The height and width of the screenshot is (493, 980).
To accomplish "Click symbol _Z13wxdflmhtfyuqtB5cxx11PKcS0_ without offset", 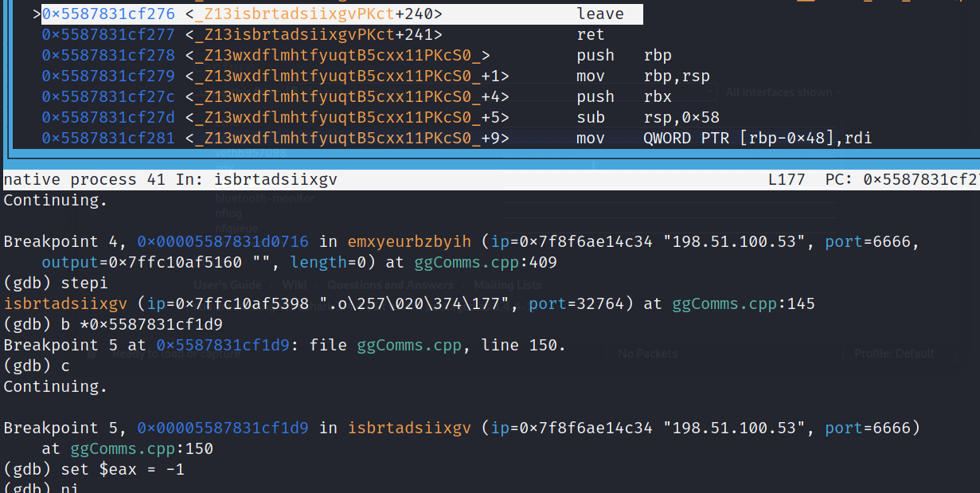I will (x=338, y=55).
